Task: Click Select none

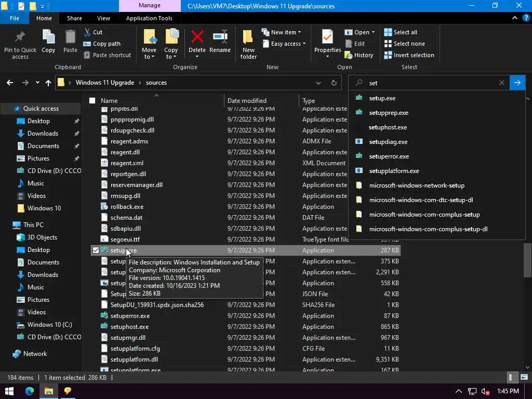Action: pyautogui.click(x=404, y=44)
